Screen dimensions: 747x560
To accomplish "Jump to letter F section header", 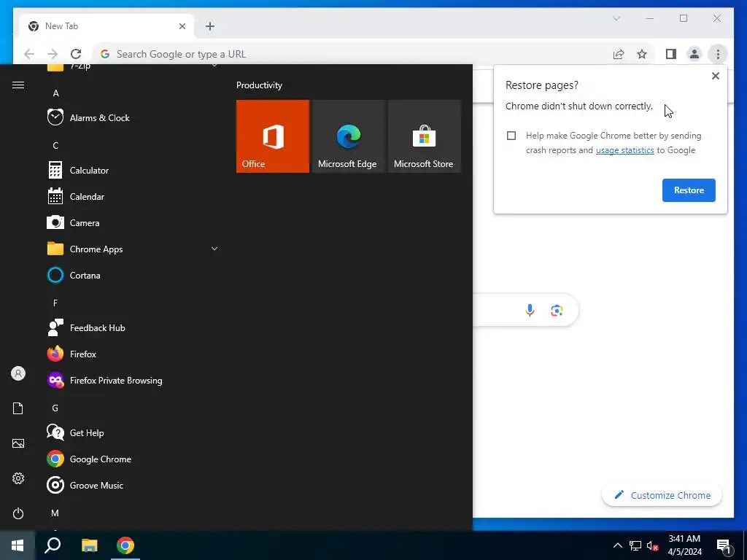I will point(55,303).
